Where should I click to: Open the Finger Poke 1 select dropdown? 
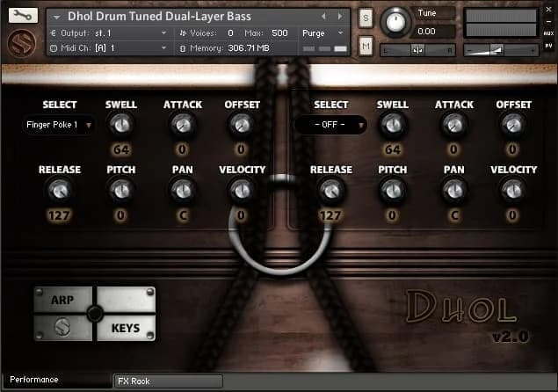pyautogui.click(x=59, y=125)
